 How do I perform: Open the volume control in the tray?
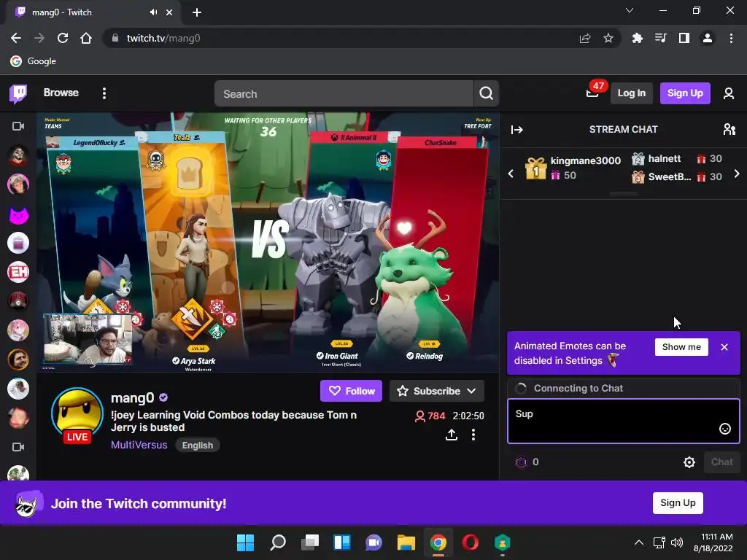676,542
